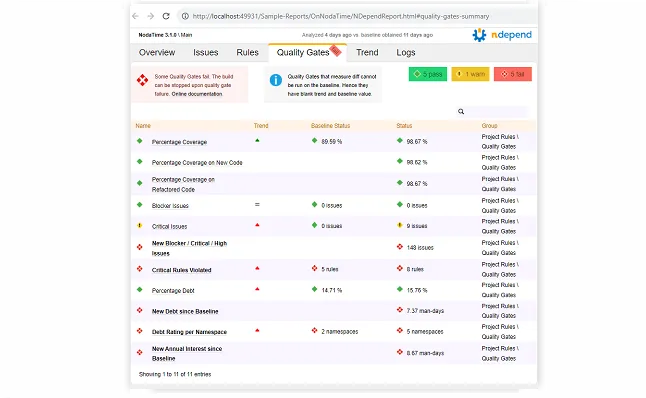The image size is (646, 398).
Task: Click the 14.71 % baseline value
Action: pos(332,290)
